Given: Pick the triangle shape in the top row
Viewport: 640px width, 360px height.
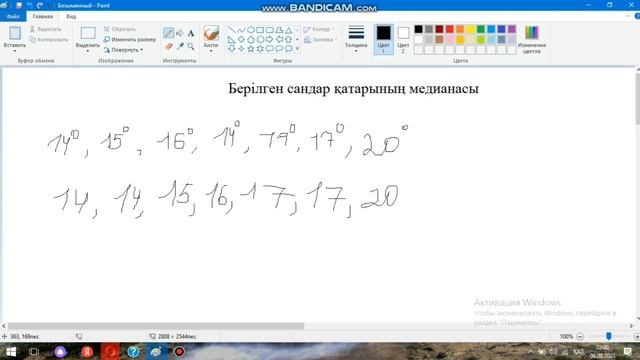Looking at the screenshot, I should tap(289, 30).
